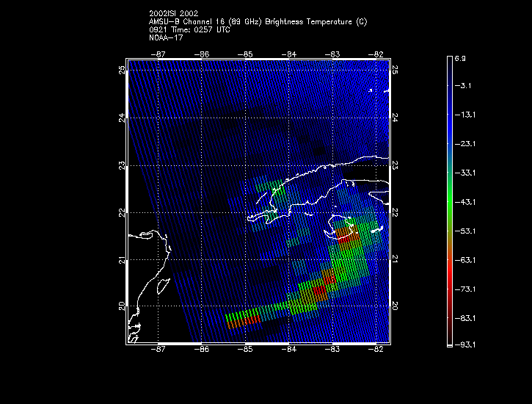This screenshot has width=532, height=404.
Task: Click the -63.1 colorbar label
Action: click(x=464, y=260)
